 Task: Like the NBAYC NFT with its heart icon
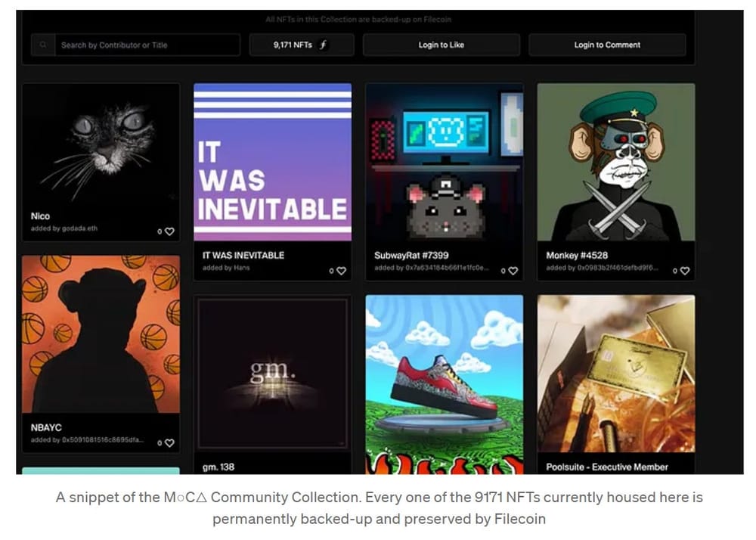point(169,443)
